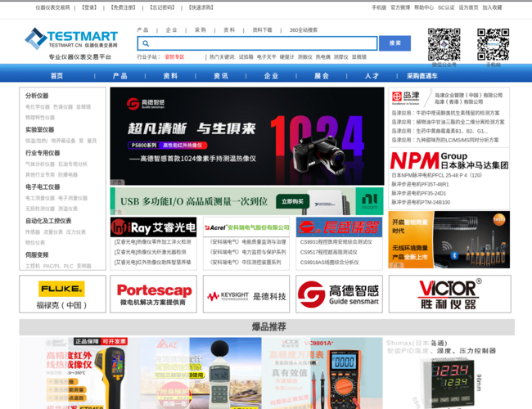Open the Fluke brand logo
The width and height of the screenshot is (532, 409).
62,294
